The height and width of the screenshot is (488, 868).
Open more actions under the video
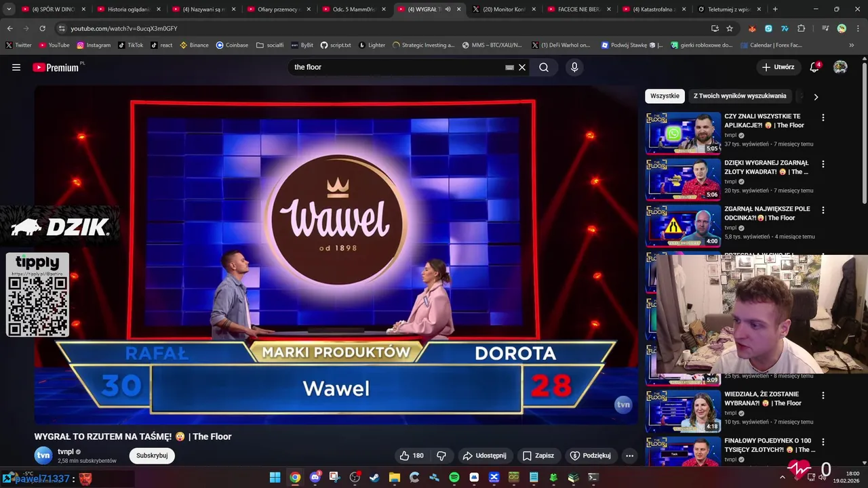click(629, 455)
